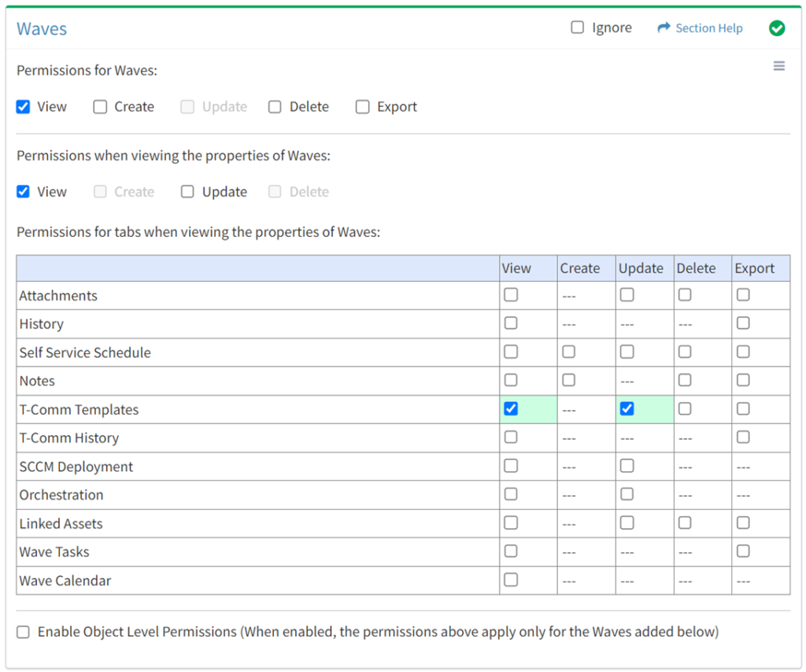Enable Update for Waves properties

pyautogui.click(x=187, y=192)
